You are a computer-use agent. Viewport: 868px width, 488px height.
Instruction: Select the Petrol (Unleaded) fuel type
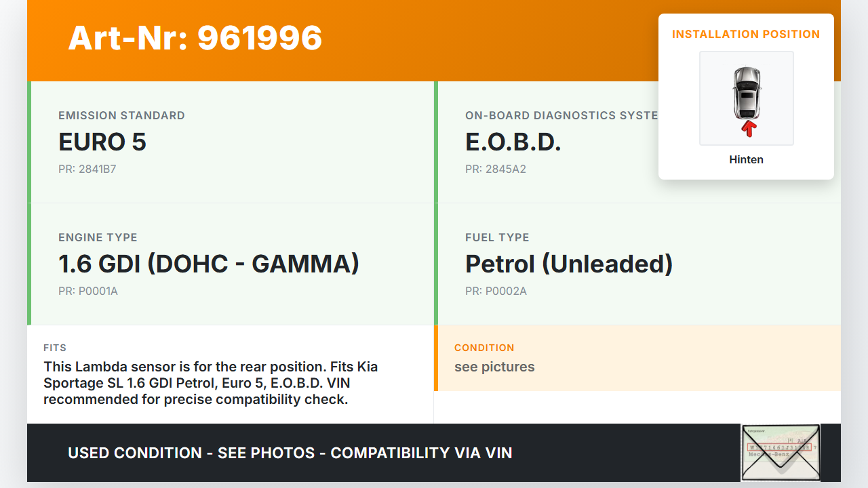pyautogui.click(x=569, y=264)
